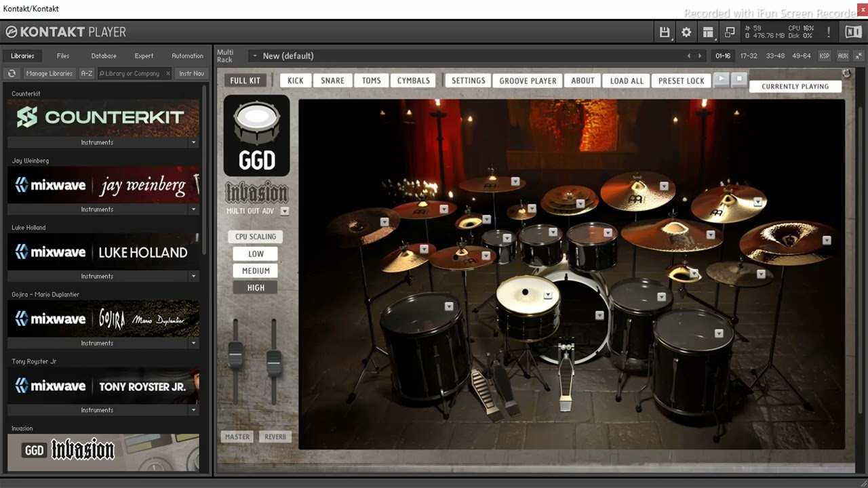868x488 pixels.
Task: Select the Libraries tab
Action: (x=22, y=56)
